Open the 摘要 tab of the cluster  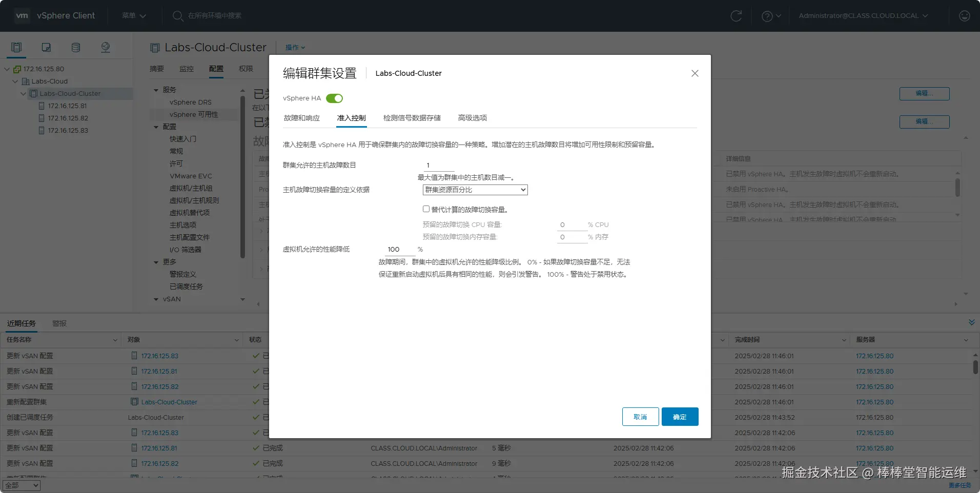[x=157, y=69]
